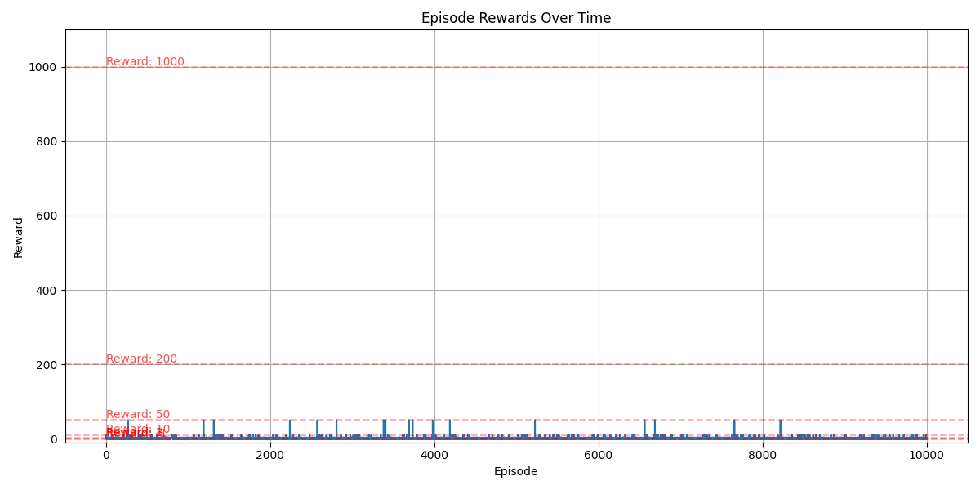The image size is (980, 490).
Task: Click the x-axis tick label "4000"
Action: pos(434,455)
